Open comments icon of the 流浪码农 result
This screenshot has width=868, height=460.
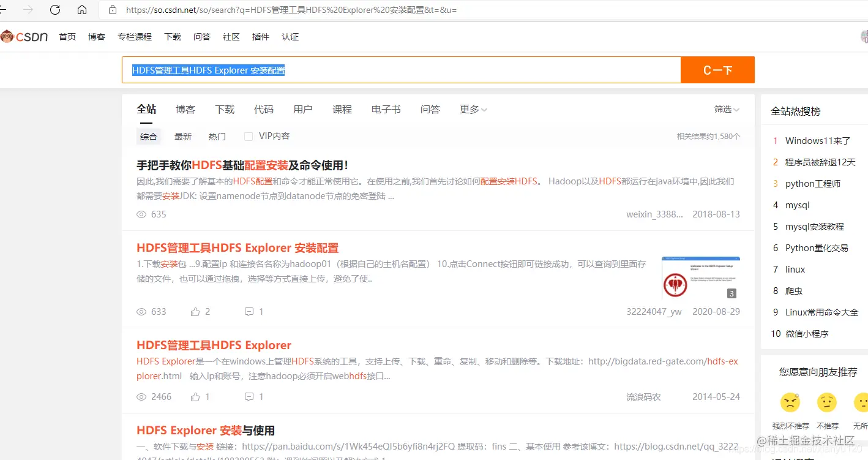[249, 397]
